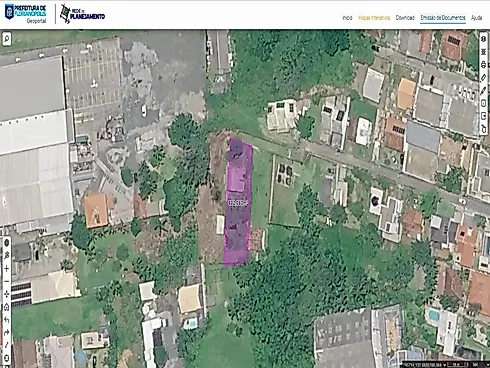Screen dimensions: 490x368
Task: Open the Início menu item
Action: (x=347, y=18)
